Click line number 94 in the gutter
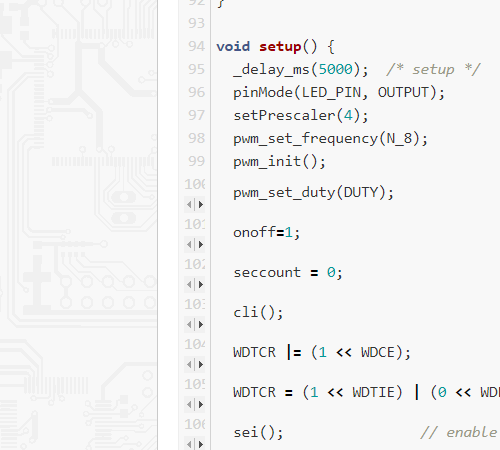The image size is (500, 450). [196, 46]
